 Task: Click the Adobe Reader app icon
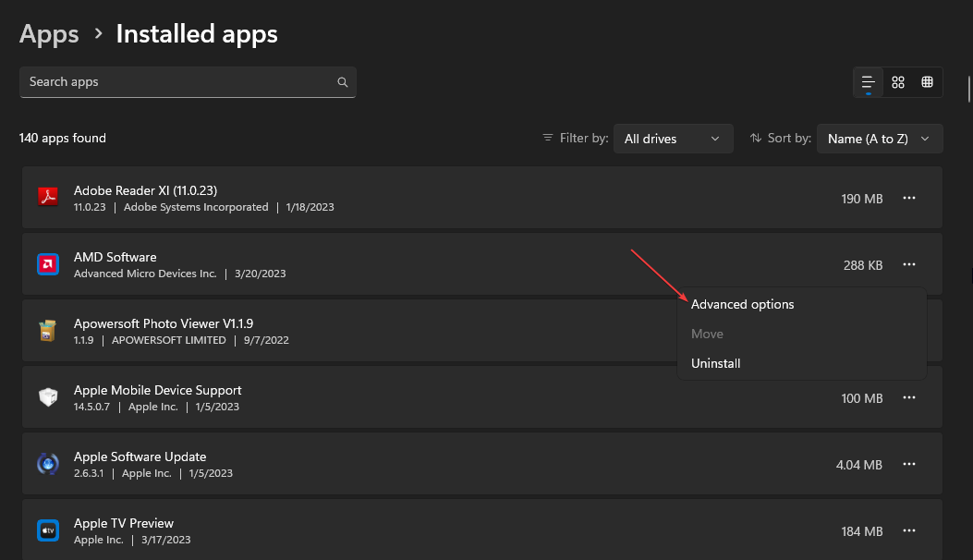(x=48, y=198)
